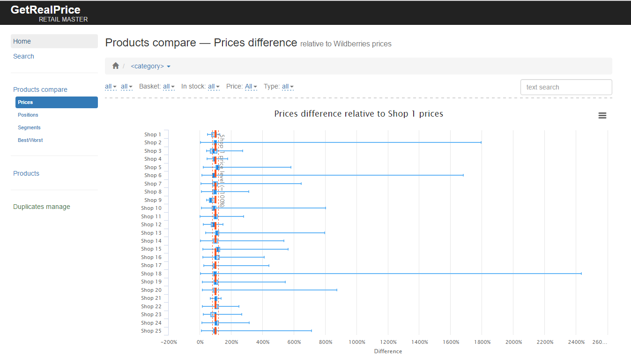631x364 pixels.
Task: Click the Shop 16 axis label
Action: tap(151, 257)
